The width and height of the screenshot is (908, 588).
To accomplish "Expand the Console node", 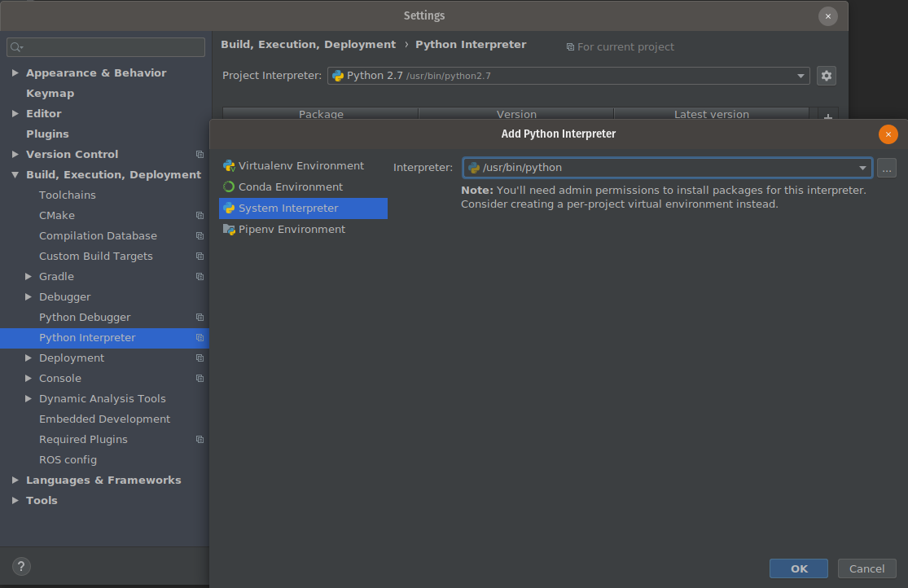I will tap(28, 378).
